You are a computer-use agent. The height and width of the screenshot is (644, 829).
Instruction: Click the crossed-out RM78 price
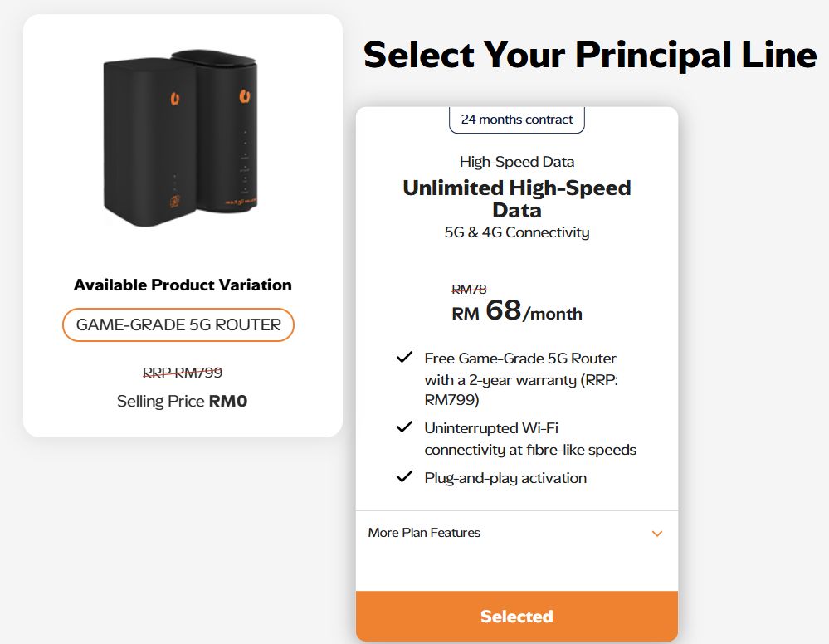[x=469, y=289]
